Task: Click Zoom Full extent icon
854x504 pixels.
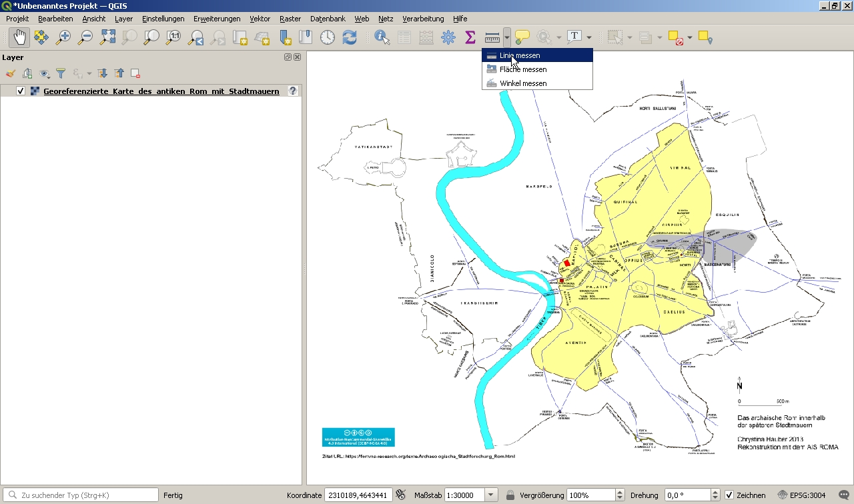Action: (107, 37)
